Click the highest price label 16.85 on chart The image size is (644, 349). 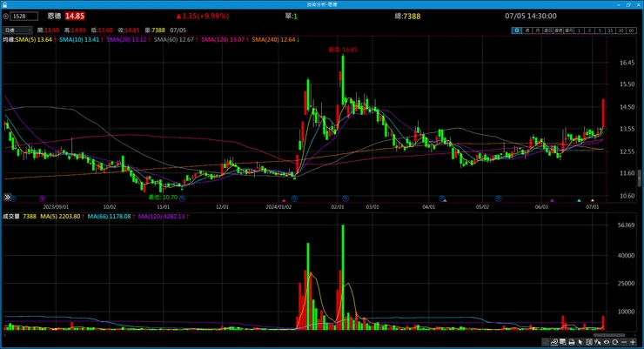[x=343, y=50]
